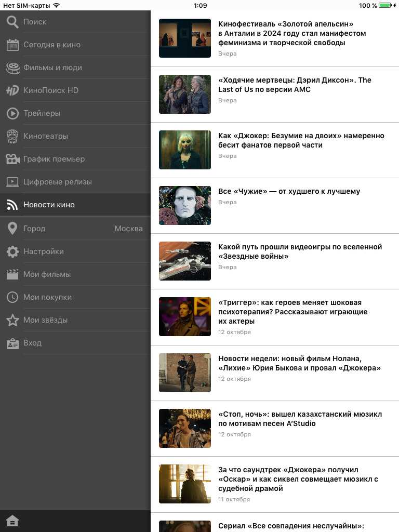Tap the 1:09 clock in status bar

(x=200, y=5)
